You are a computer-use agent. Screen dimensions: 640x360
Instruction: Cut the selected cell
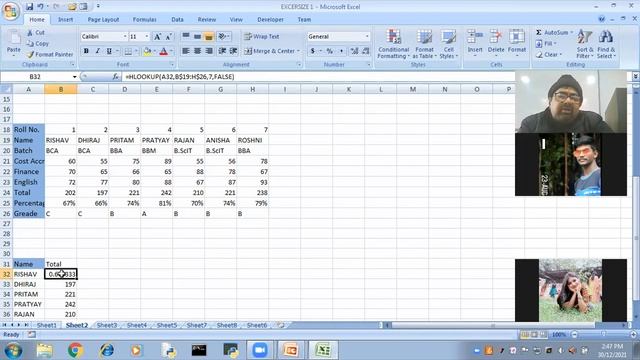[x=36, y=32]
